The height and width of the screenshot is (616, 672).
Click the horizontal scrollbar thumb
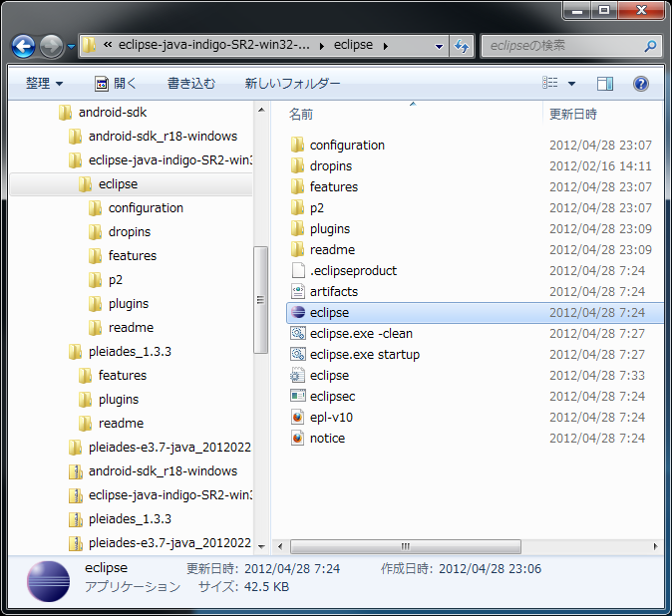[x=406, y=546]
